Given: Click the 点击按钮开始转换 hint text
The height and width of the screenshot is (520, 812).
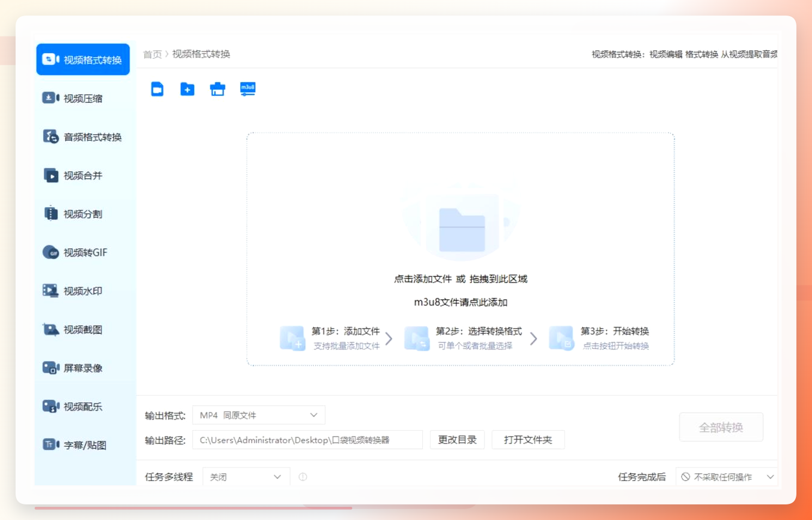Looking at the screenshot, I should (x=616, y=346).
